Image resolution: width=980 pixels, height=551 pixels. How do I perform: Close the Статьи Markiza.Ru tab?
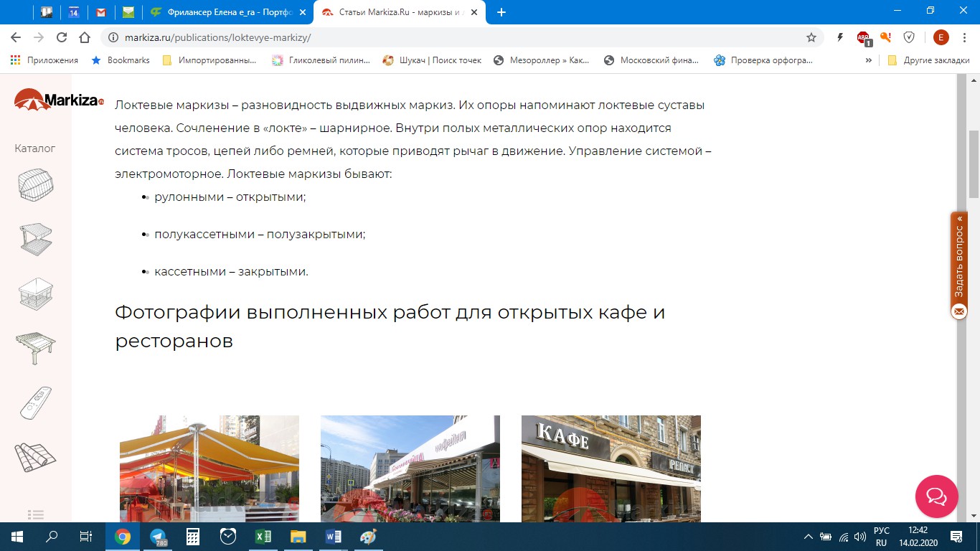(474, 12)
